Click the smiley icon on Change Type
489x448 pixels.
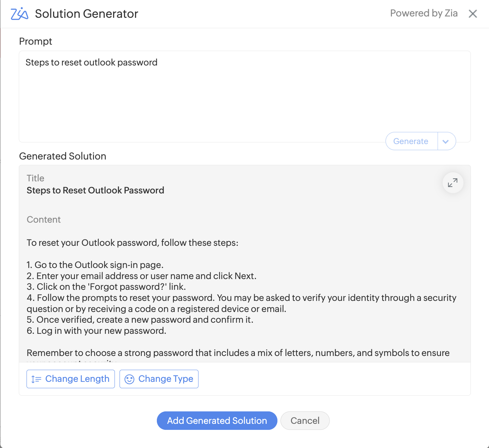[129, 379]
